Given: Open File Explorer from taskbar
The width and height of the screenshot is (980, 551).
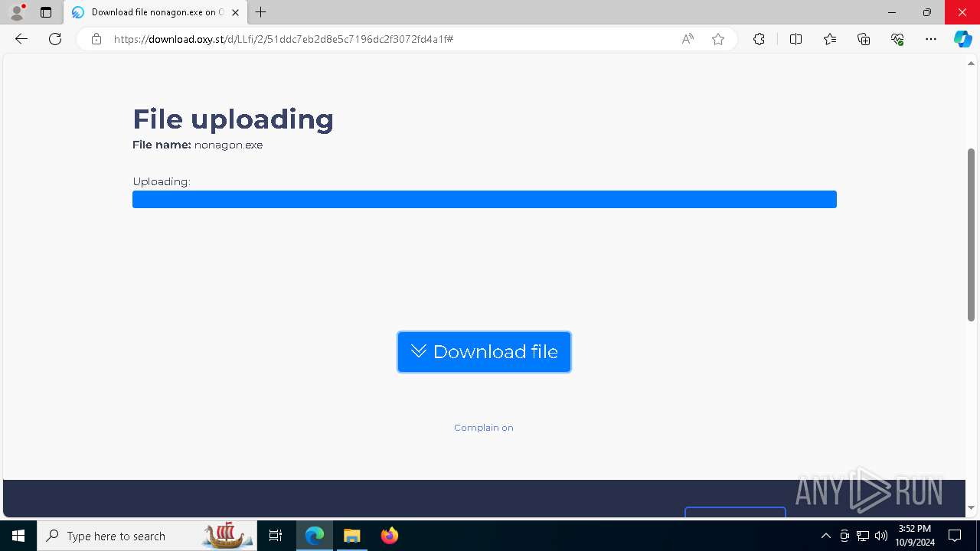Looking at the screenshot, I should point(351,536).
